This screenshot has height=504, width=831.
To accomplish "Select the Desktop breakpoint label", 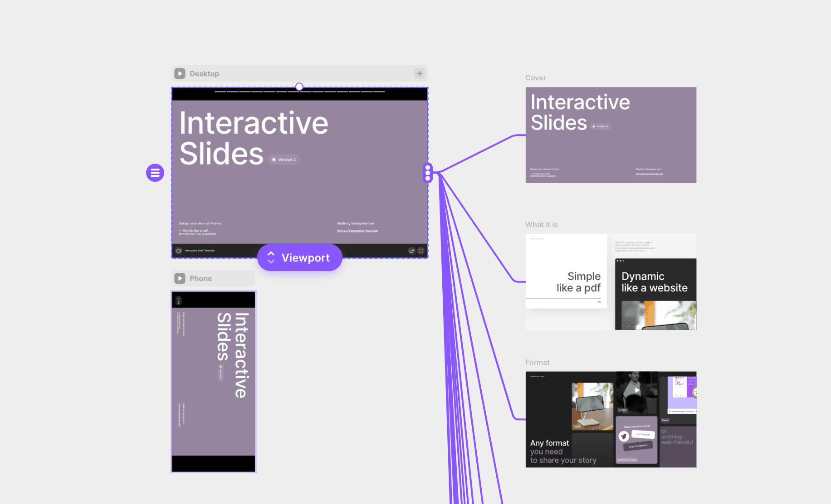I will click(204, 73).
